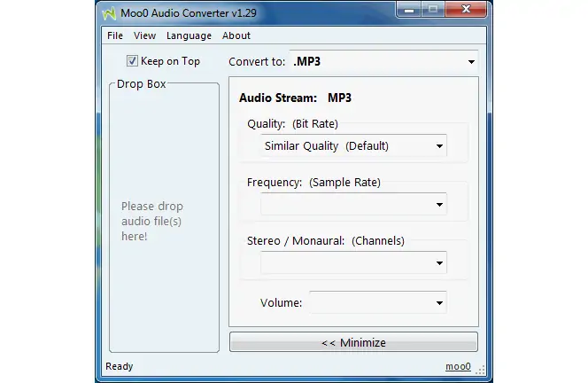Viewport: 588px width, 383px height.
Task: Open the Frequency sample rate dropdown
Action: pos(353,204)
